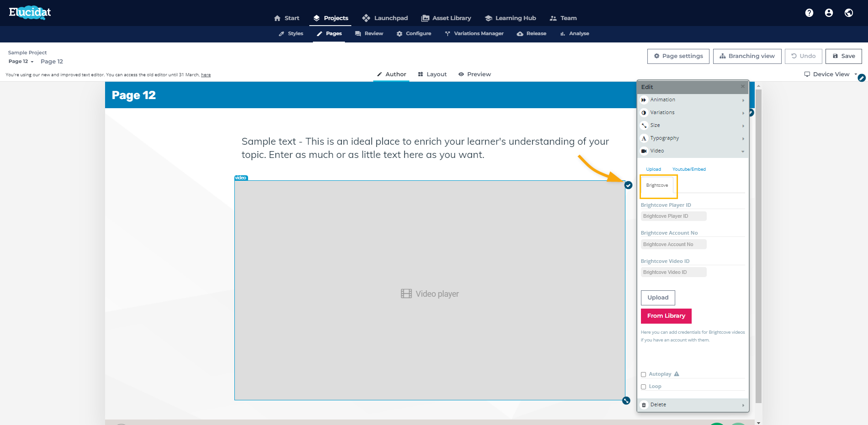
Task: Switch to the Layout view
Action: pyautogui.click(x=432, y=74)
